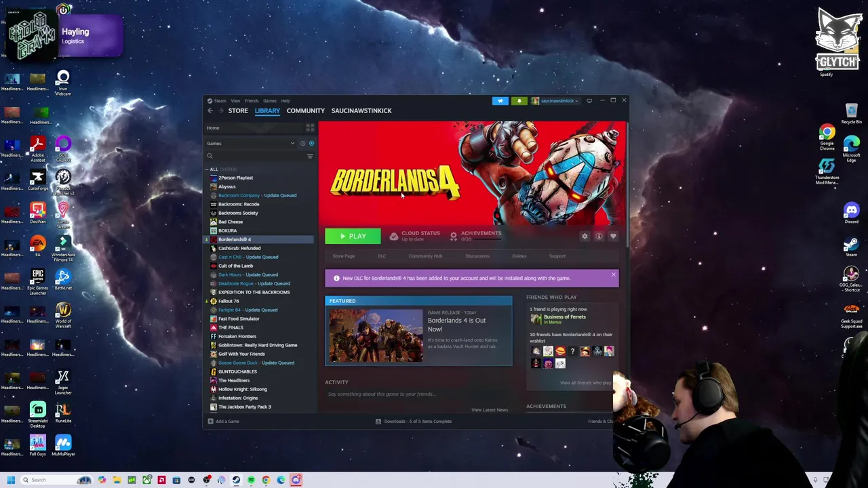Open the Games menu in Steam
The height and width of the screenshot is (488, 868).
point(269,101)
